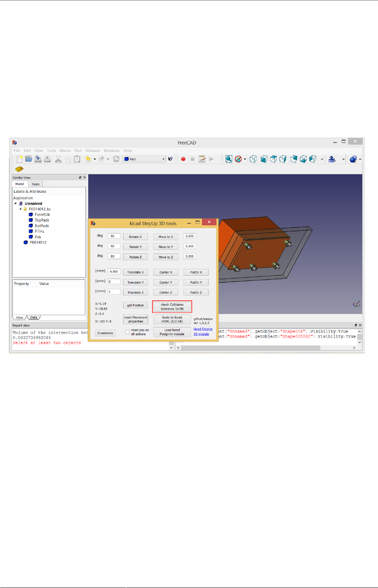Open the Draw style dropdown arrow
This screenshot has width=378, height=588.
pyautogui.click(x=245, y=159)
